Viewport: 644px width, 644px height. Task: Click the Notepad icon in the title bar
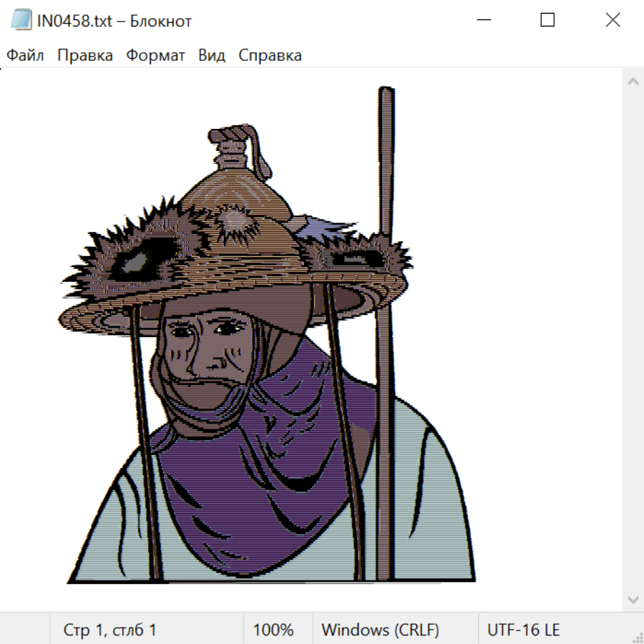pos(21,21)
